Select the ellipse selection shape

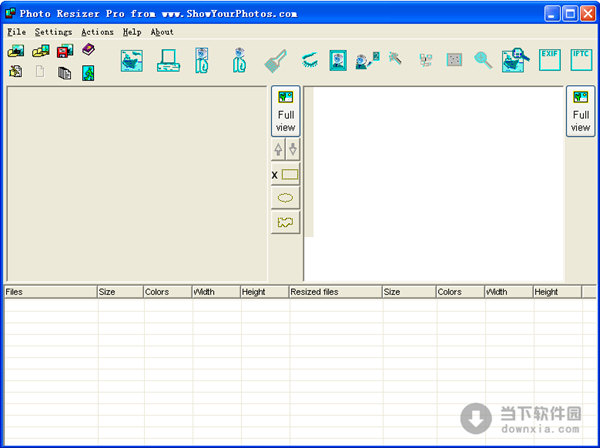tap(286, 198)
